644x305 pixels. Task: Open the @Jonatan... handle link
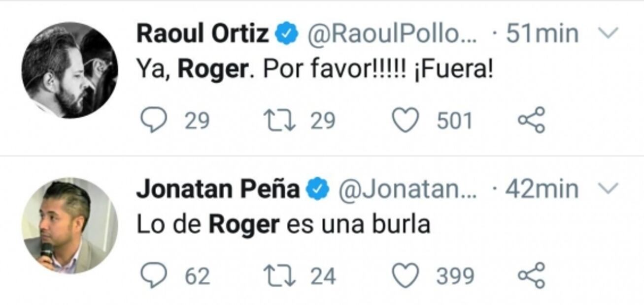tap(407, 190)
